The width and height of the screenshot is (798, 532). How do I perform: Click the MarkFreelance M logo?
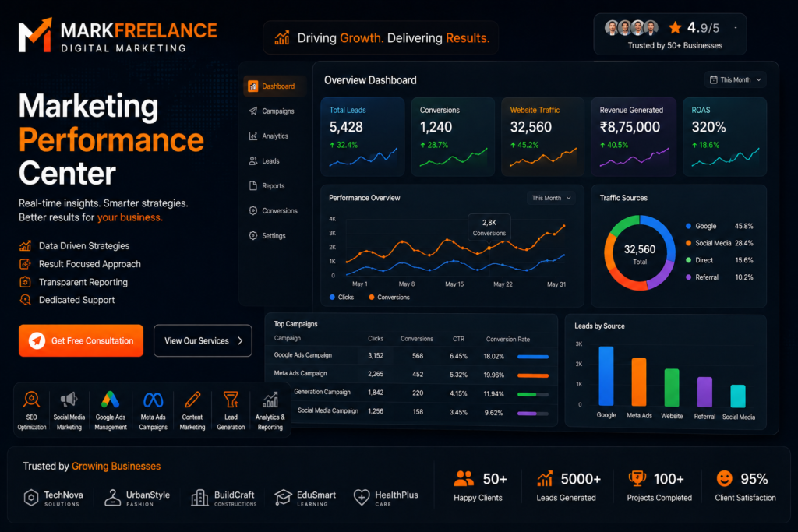[35, 35]
